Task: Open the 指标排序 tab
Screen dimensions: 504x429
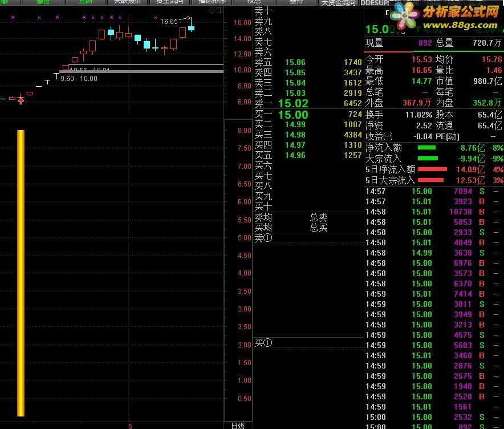Action: (x=212, y=2)
